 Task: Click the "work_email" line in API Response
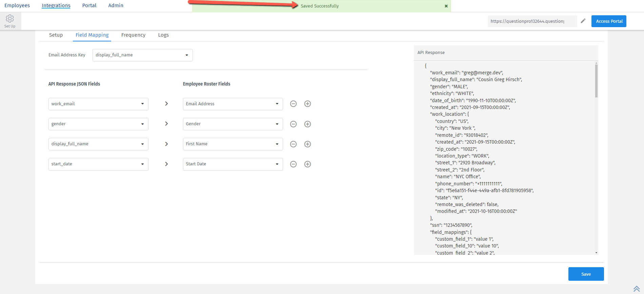click(466, 73)
